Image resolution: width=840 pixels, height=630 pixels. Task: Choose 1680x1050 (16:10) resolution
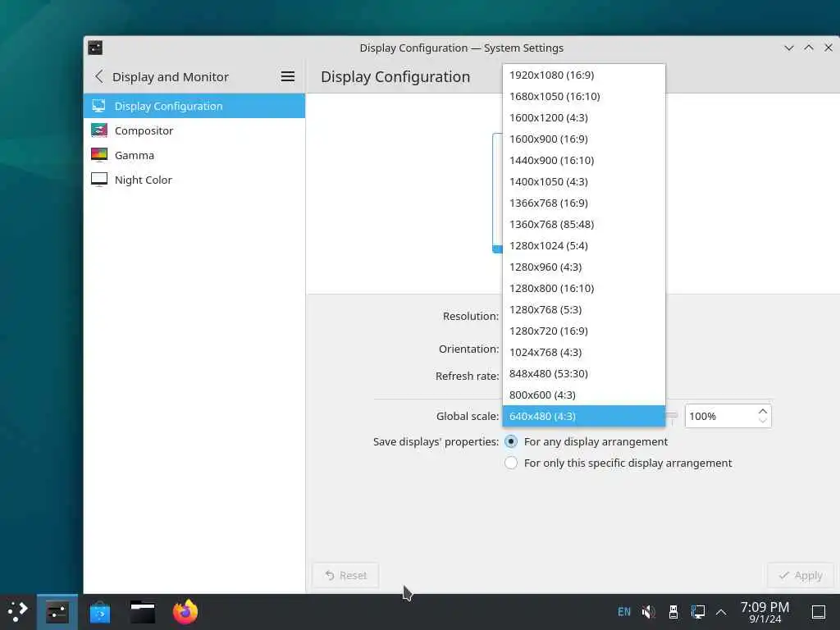[x=584, y=97]
